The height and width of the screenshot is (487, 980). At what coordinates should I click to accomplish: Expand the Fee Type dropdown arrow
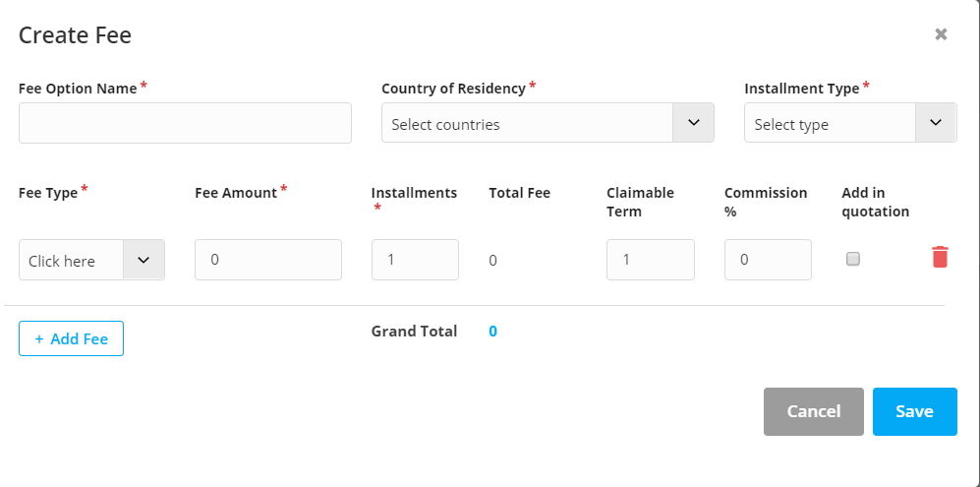click(144, 260)
